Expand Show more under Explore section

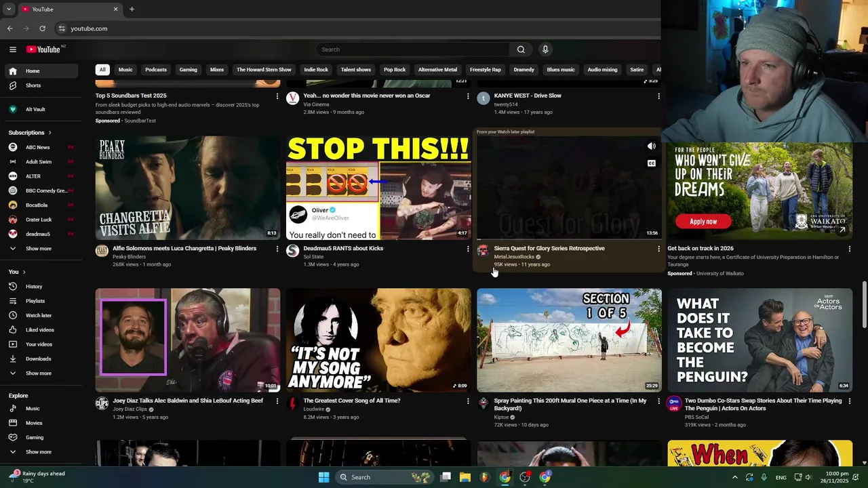[41, 452]
